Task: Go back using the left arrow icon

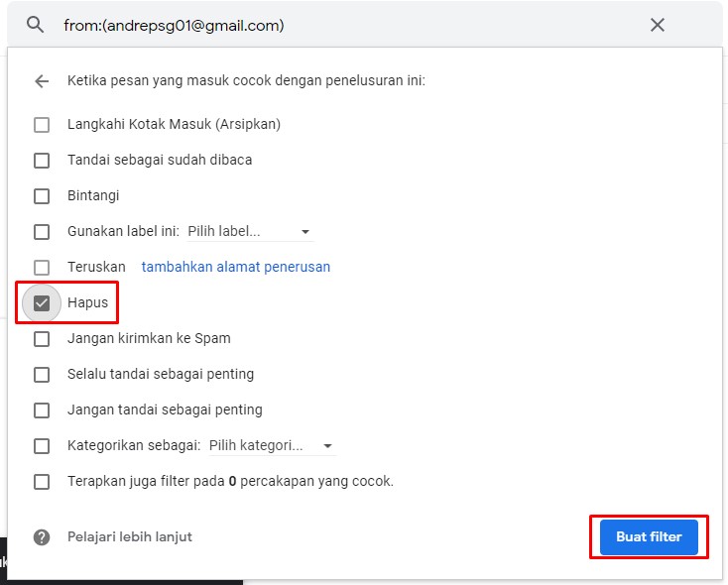Action: [42, 81]
